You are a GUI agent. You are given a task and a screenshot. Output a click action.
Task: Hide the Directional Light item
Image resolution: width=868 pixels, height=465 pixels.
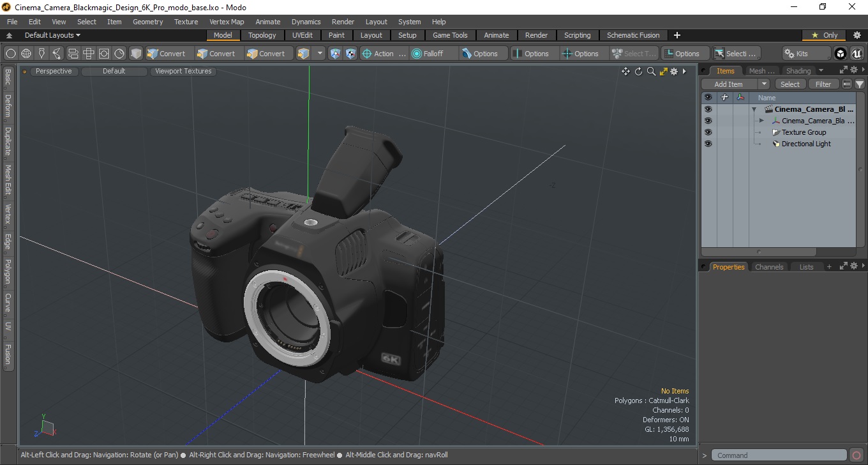click(708, 144)
